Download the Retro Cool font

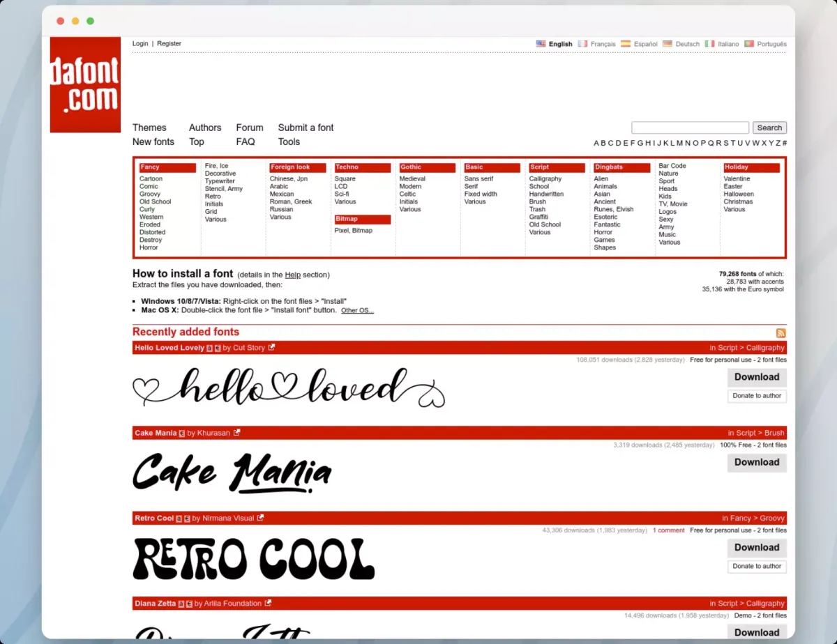click(757, 548)
